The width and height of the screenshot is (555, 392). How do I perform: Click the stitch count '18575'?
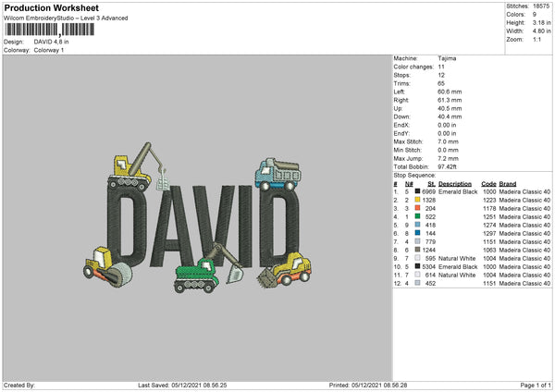coord(541,6)
